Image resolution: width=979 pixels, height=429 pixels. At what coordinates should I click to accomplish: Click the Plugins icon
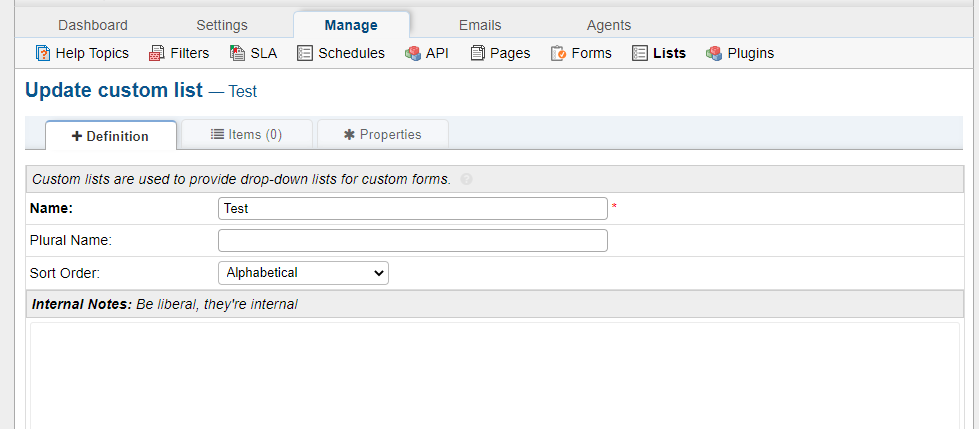point(714,53)
